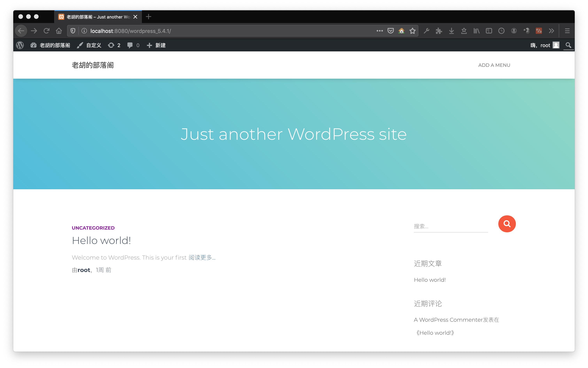Go back to previous page
Image resolution: width=588 pixels, height=368 pixels.
[x=21, y=31]
